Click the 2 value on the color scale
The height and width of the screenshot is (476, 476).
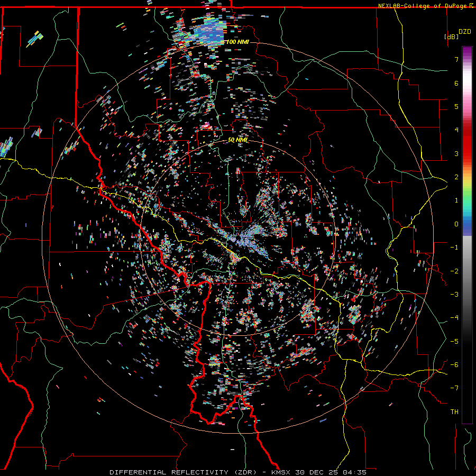[456, 177]
